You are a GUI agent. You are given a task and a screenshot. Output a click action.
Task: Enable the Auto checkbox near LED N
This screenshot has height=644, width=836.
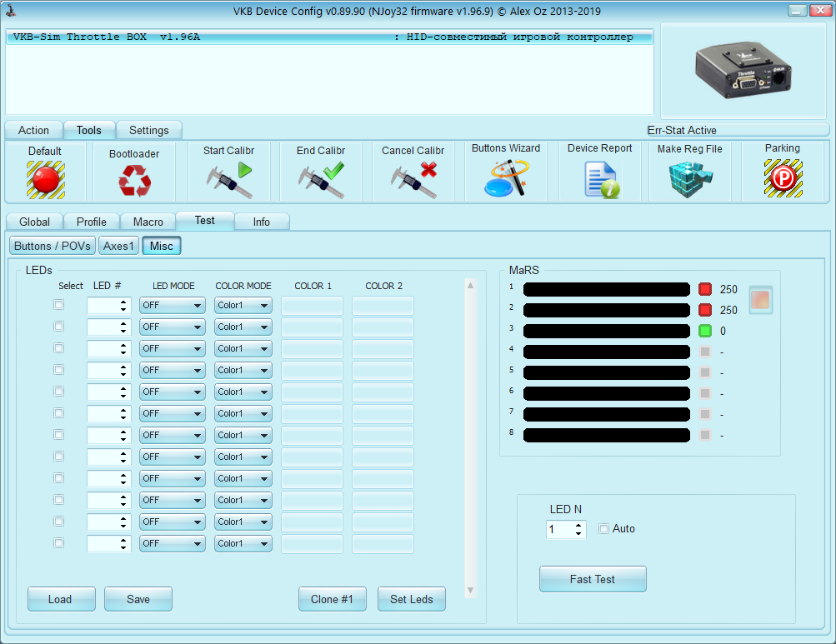click(x=604, y=529)
